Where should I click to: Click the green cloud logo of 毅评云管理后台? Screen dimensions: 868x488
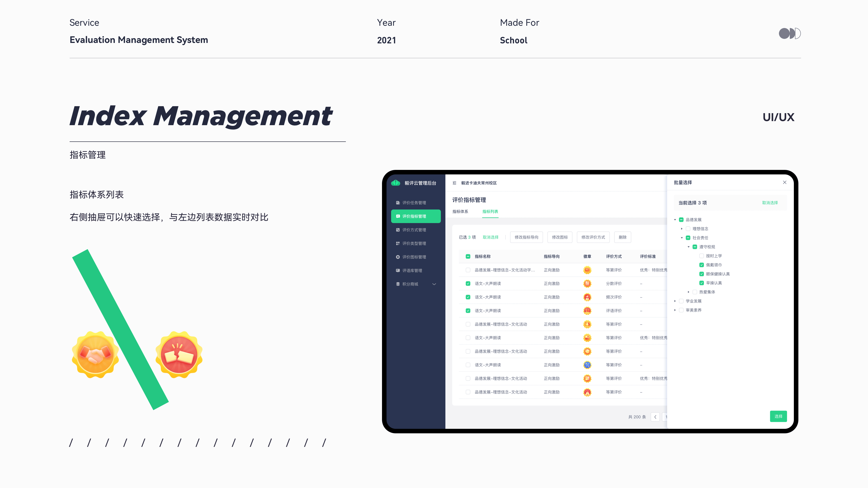pos(396,183)
